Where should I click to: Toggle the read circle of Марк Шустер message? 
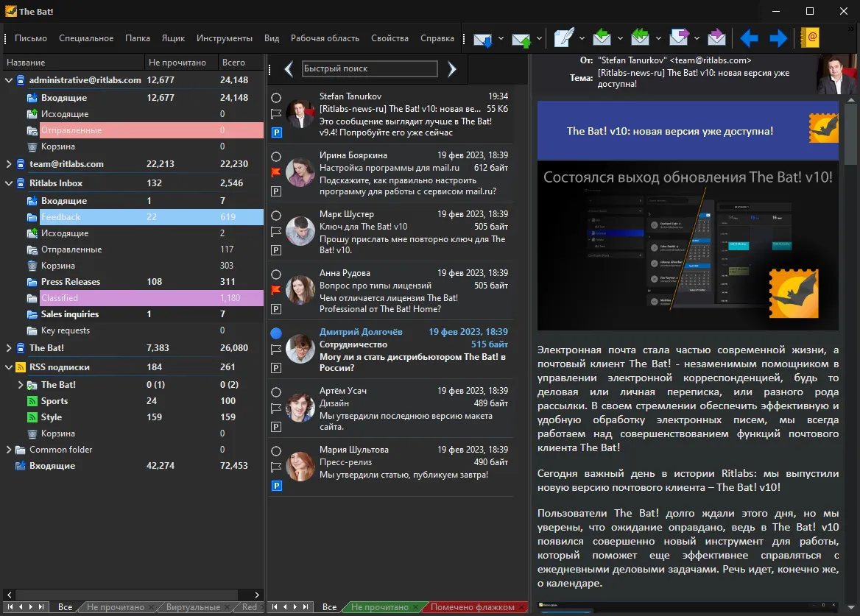point(276,216)
